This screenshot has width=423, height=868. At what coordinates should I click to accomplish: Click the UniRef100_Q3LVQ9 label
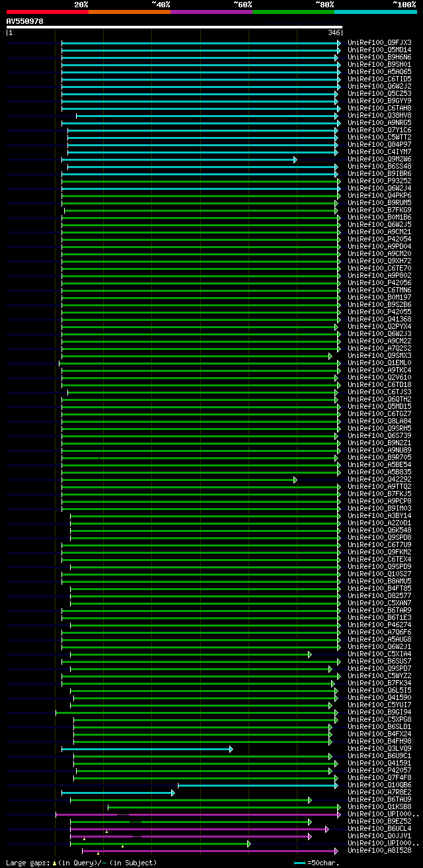coord(379,748)
